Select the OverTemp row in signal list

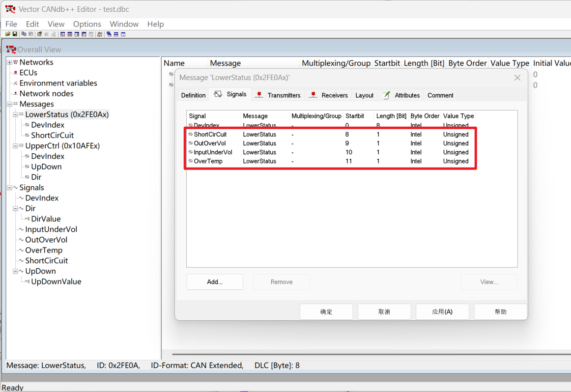click(x=208, y=161)
